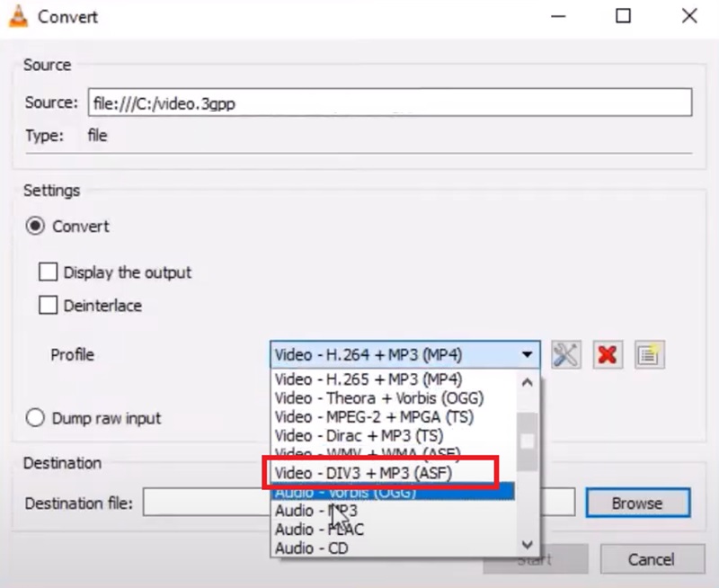
Task: Open the edit selected profile wrench icon
Action: [566, 354]
